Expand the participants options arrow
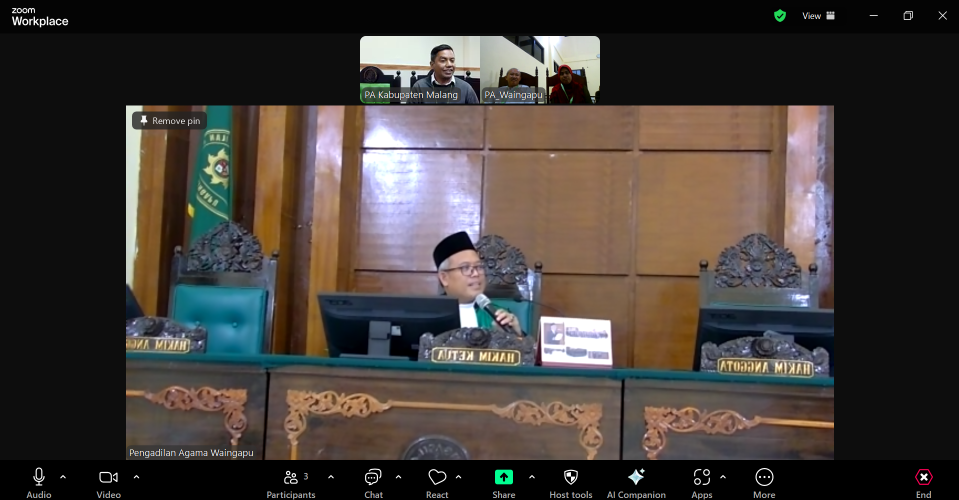959x500 pixels. click(x=331, y=477)
